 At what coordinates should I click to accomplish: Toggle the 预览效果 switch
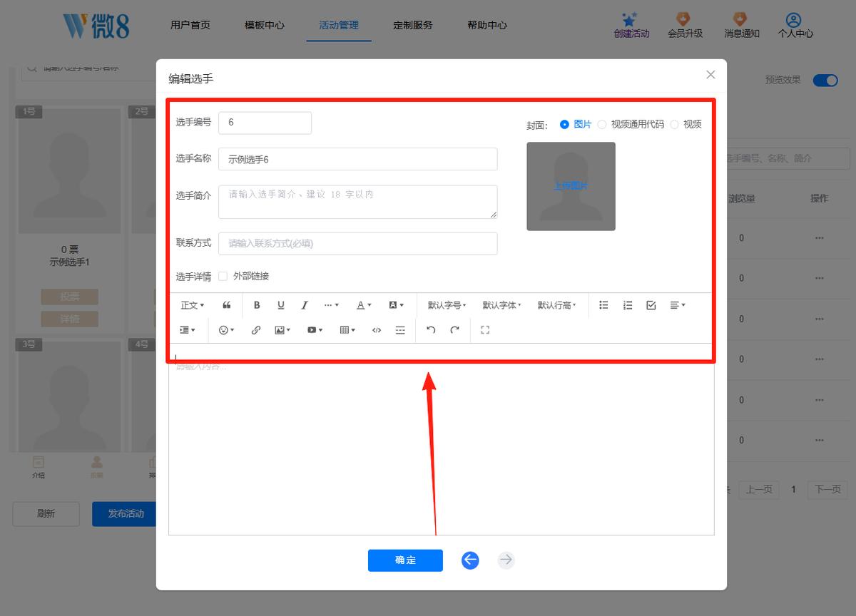click(x=825, y=80)
